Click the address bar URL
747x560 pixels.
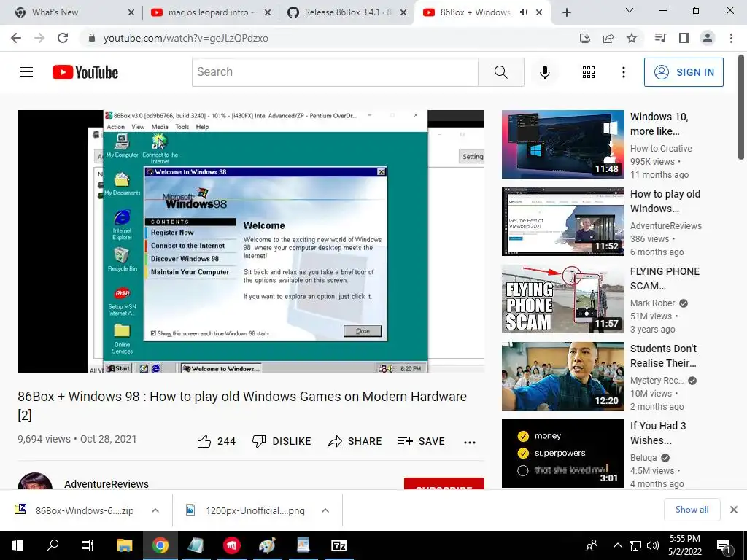(186, 38)
